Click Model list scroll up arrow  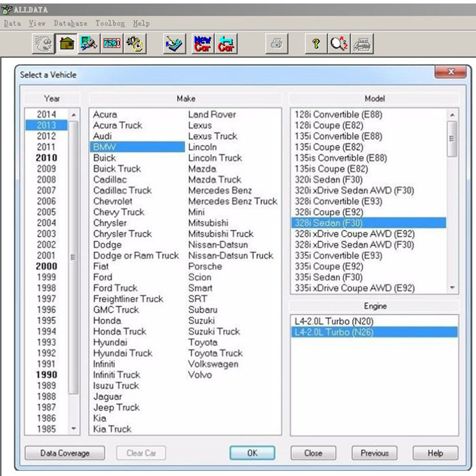click(x=452, y=115)
